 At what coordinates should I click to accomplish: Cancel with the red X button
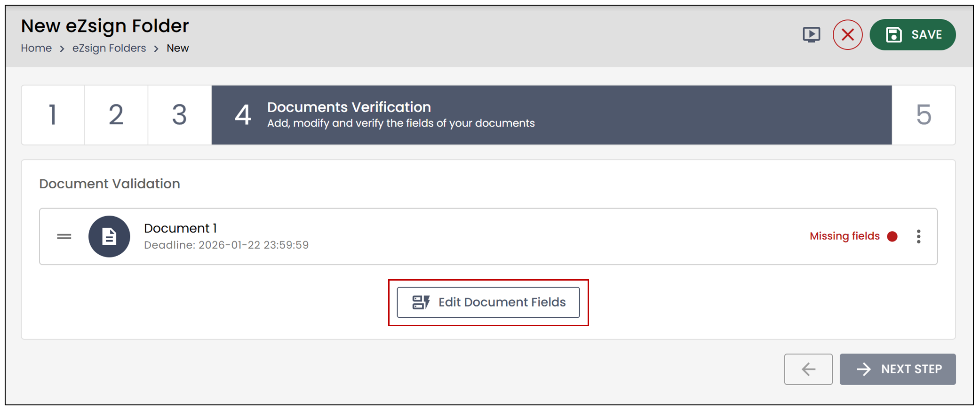pos(847,35)
